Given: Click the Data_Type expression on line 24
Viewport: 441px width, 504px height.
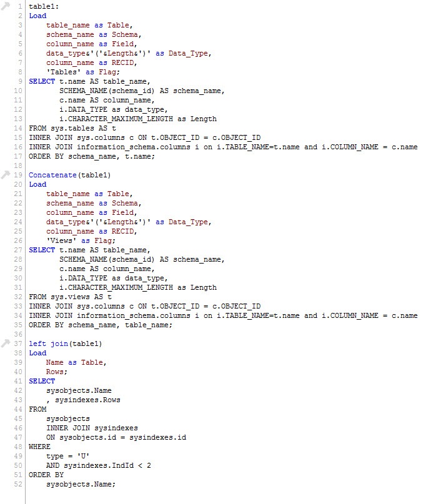Looking at the screenshot, I should 129,222.
